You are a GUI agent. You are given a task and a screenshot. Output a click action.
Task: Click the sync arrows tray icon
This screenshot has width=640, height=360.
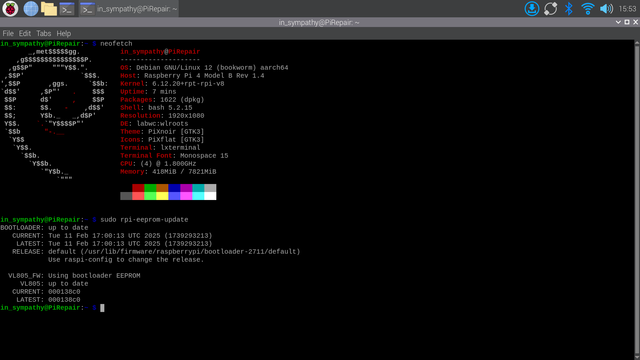[550, 9]
